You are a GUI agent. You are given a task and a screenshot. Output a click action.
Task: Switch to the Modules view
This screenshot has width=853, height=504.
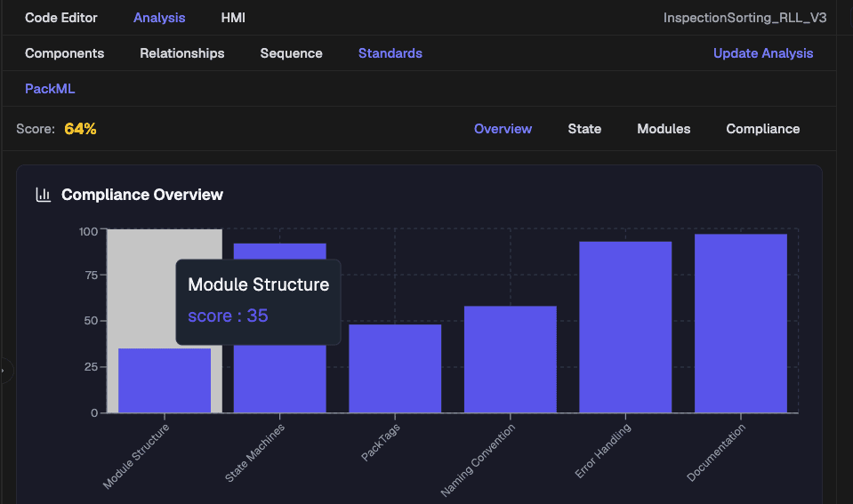point(664,129)
